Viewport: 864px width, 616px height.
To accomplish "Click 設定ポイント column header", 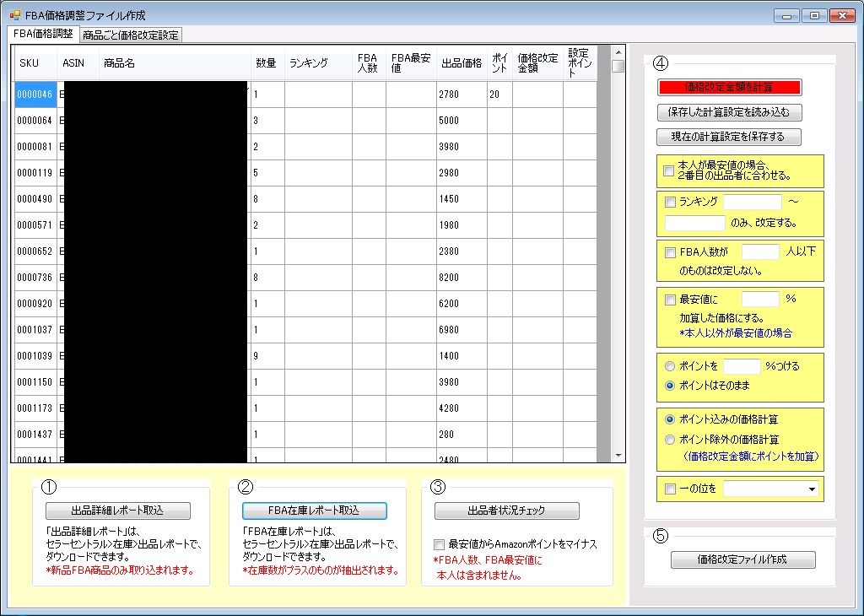I will pyautogui.click(x=580, y=63).
